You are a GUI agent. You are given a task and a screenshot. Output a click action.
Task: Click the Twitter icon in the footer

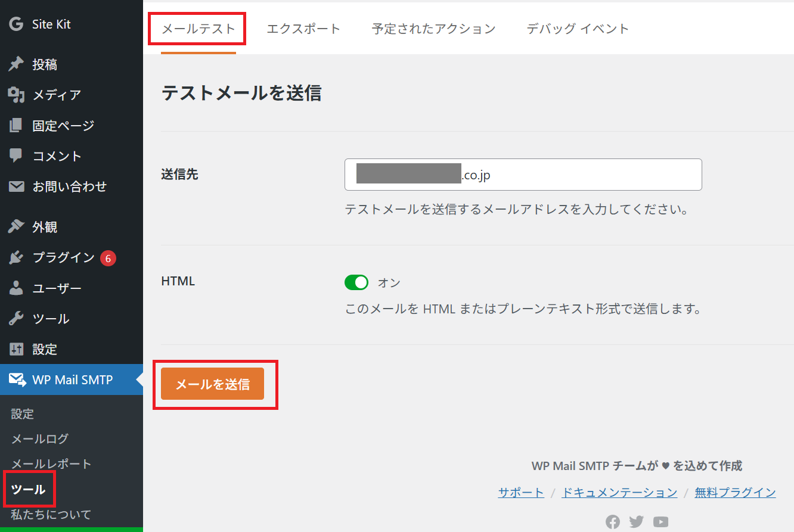click(637, 522)
